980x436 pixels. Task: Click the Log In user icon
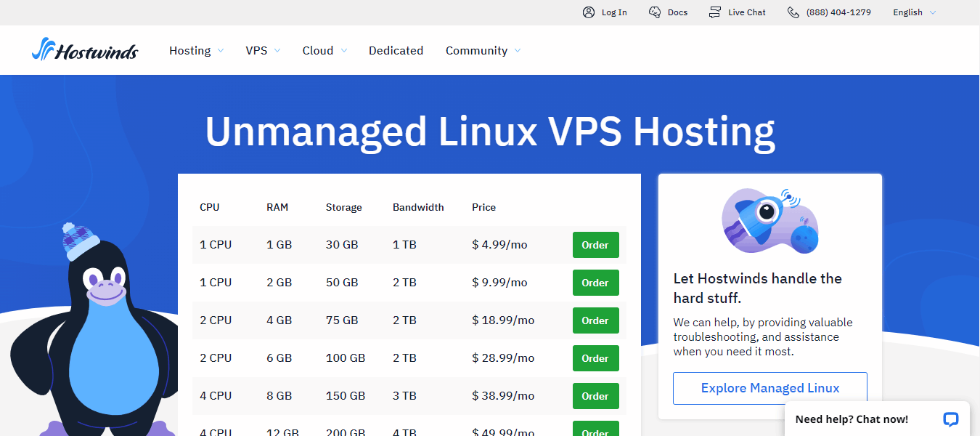click(x=589, y=12)
